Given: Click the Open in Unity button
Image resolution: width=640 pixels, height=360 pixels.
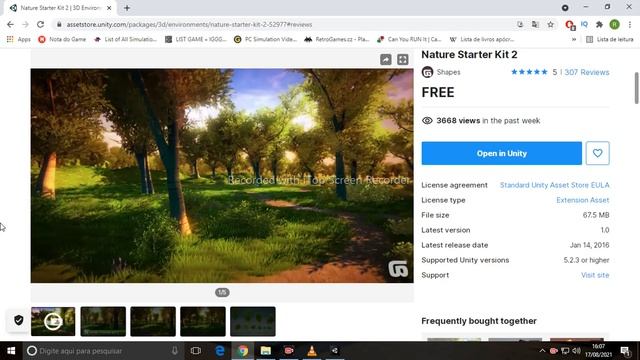Looking at the screenshot, I should pos(502,153).
